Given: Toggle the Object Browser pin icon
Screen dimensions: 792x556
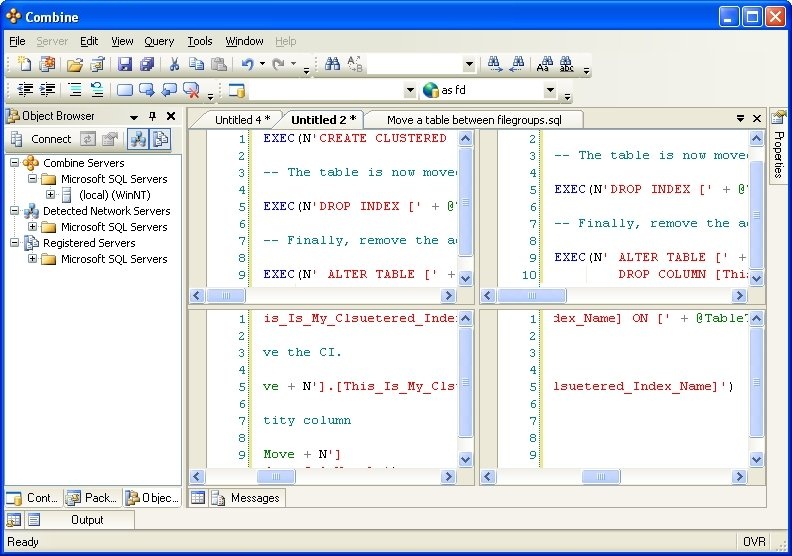Looking at the screenshot, I should coord(152,116).
